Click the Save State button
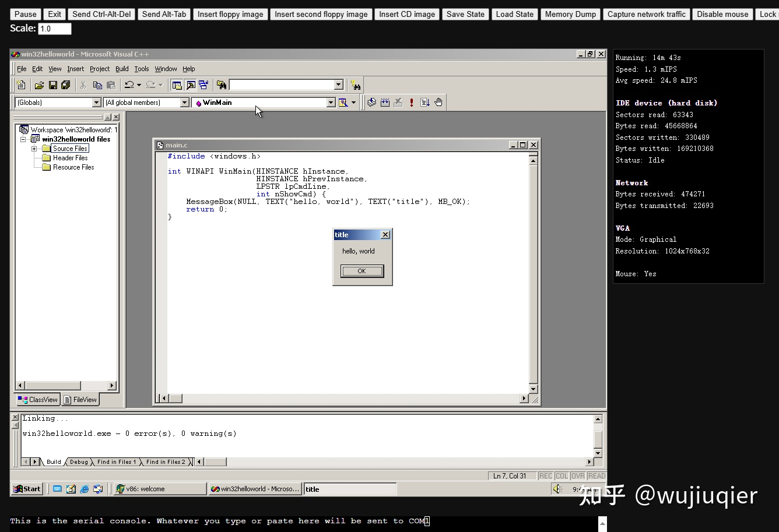Viewport: 779px width, 532px height. tap(465, 14)
